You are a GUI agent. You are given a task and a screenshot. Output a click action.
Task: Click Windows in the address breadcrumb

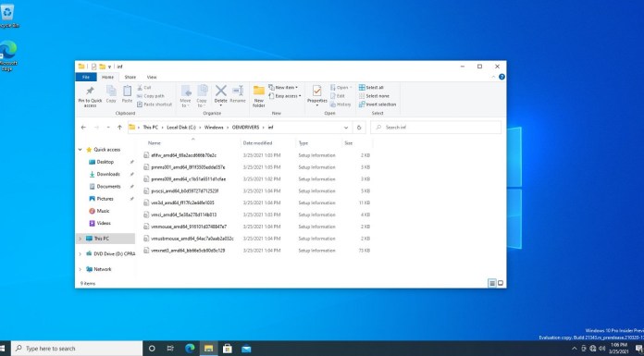tap(214, 128)
